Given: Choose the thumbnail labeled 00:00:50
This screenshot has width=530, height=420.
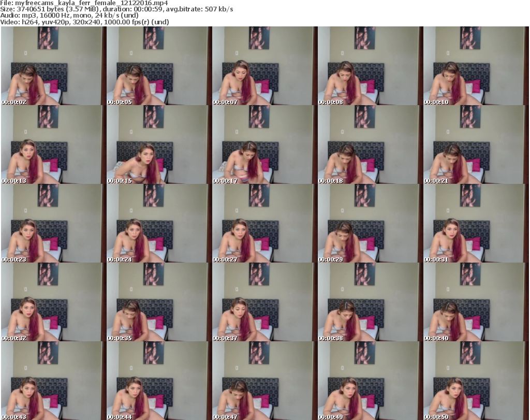Looking at the screenshot, I should 476,381.
